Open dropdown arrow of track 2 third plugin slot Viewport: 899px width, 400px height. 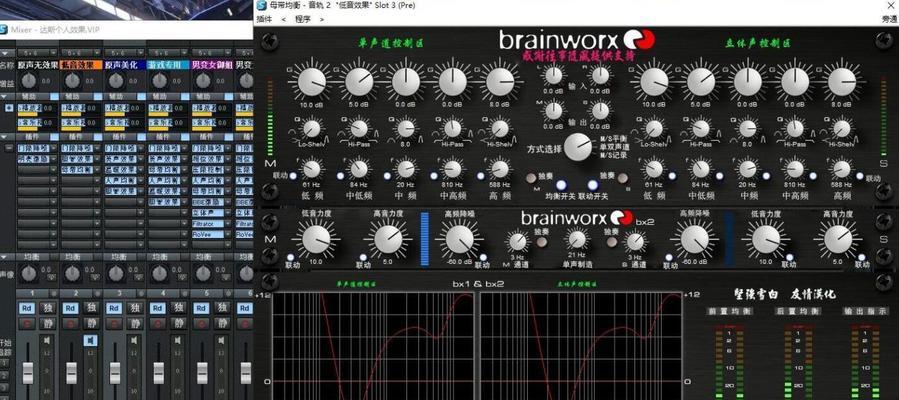98,170
